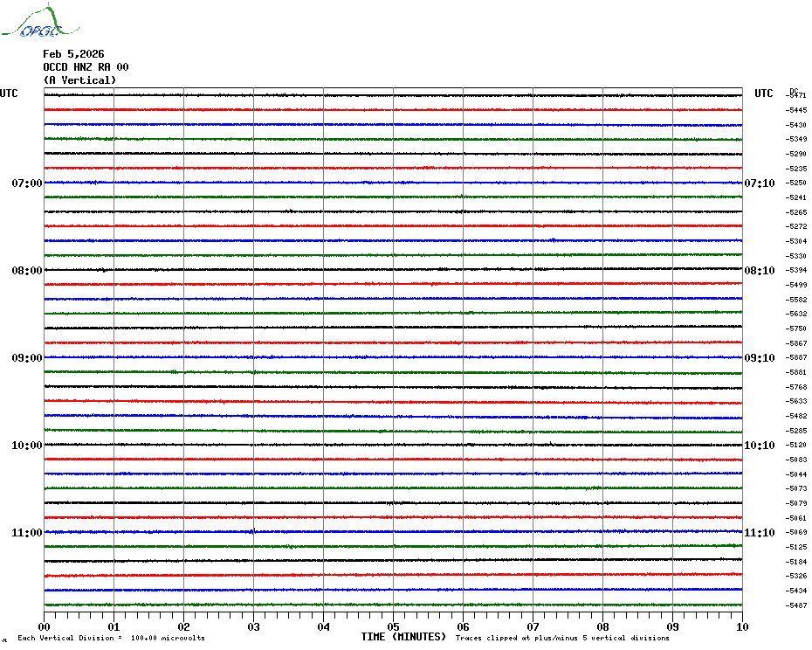
Task: Select the 09:00 time label on the left axis
Action: coord(27,358)
